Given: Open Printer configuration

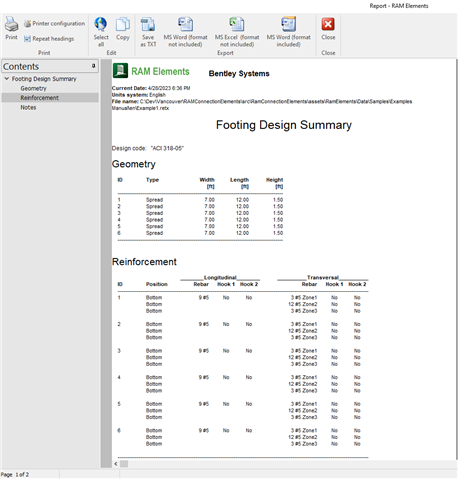Looking at the screenshot, I should click(x=54, y=23).
